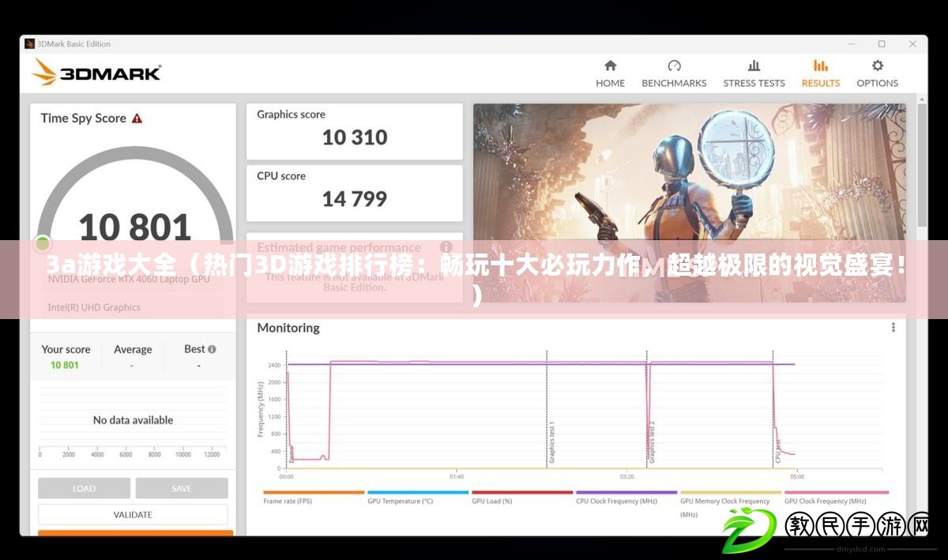Click the CPU score value 14 799
The height and width of the screenshot is (560, 948).
tap(355, 199)
